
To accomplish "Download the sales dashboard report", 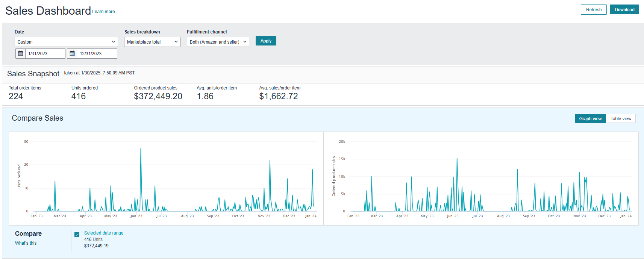I will coord(624,10).
